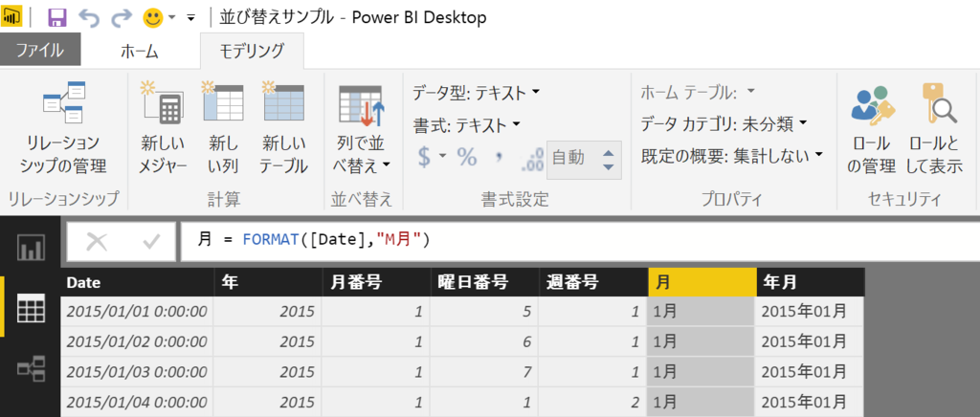This screenshot has height=417, width=980.
Task: Click in the FORMAT formula bar
Action: click(580, 240)
